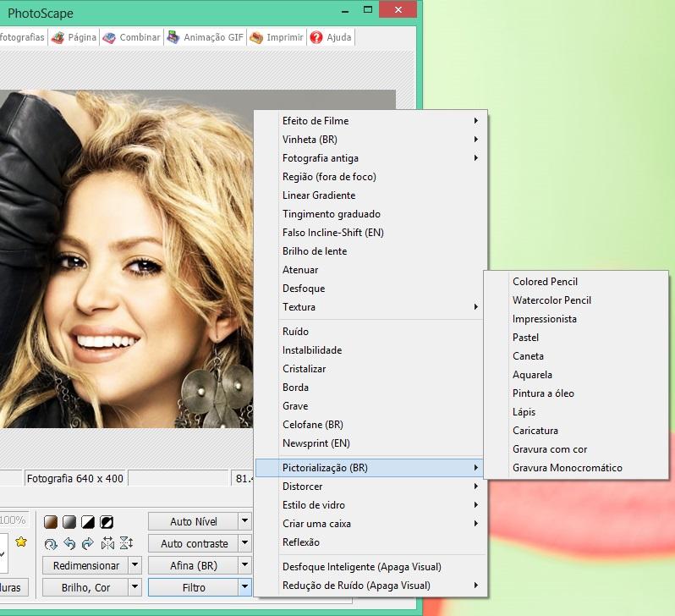
Task: Switch to the Animação GIF tab
Action: (206, 37)
